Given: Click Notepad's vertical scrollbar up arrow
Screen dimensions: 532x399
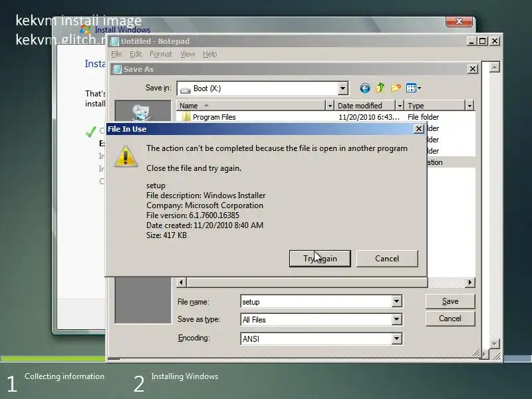Looking at the screenshot, I should 495,67.
